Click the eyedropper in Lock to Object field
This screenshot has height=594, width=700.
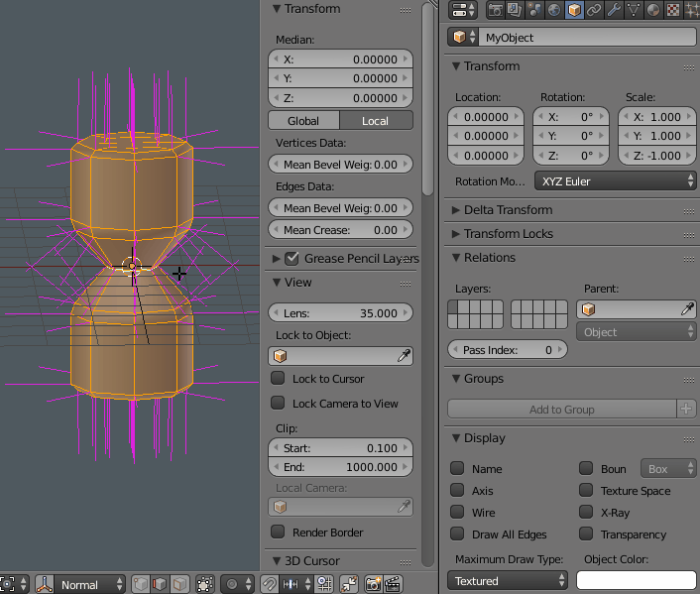[x=404, y=355]
